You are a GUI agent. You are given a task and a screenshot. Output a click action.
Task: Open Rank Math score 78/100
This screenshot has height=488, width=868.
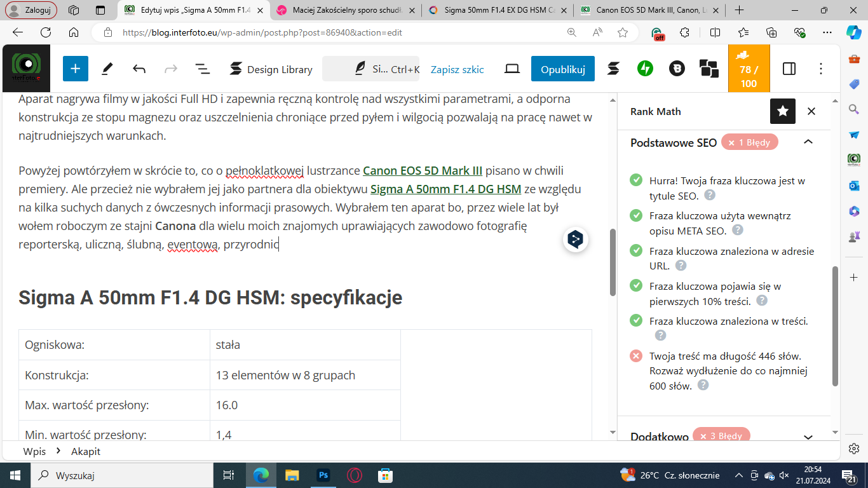pos(749,69)
